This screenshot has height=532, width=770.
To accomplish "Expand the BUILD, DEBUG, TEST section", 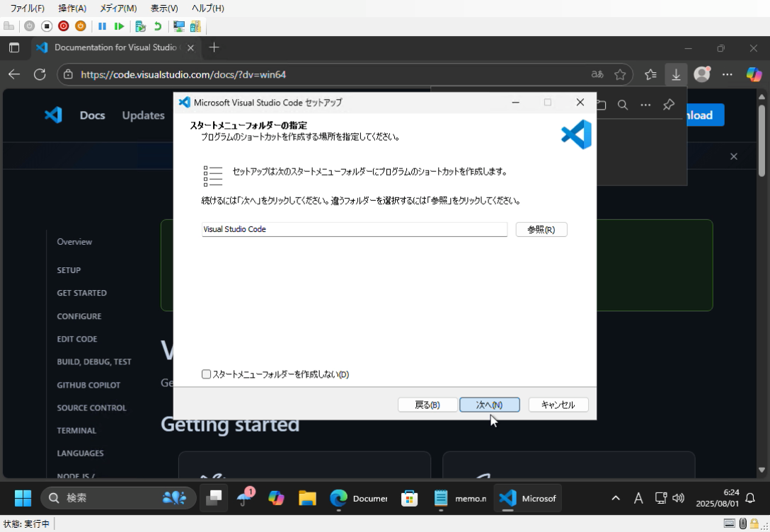I will tap(94, 362).
